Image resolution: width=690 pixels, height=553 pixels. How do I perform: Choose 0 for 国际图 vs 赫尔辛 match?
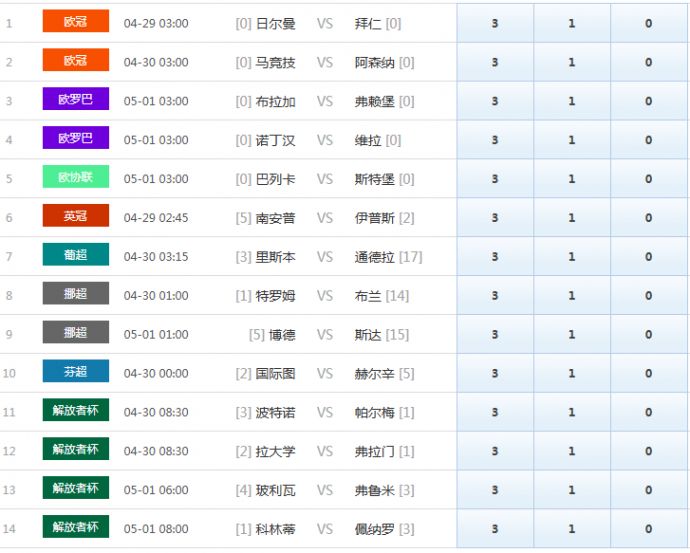(648, 374)
